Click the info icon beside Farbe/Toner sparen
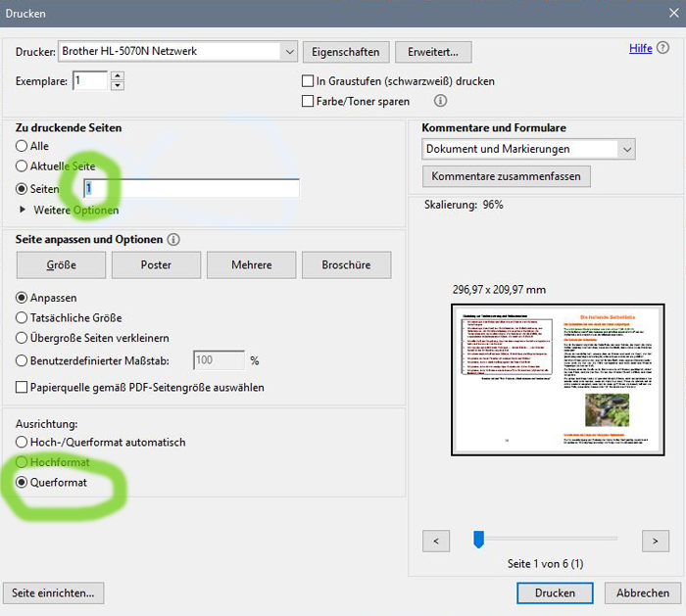 coord(440,101)
